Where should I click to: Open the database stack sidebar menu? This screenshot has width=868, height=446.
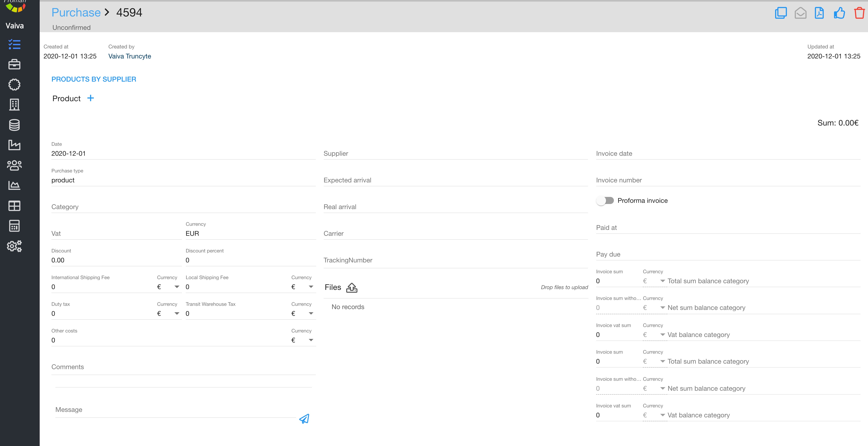14,125
